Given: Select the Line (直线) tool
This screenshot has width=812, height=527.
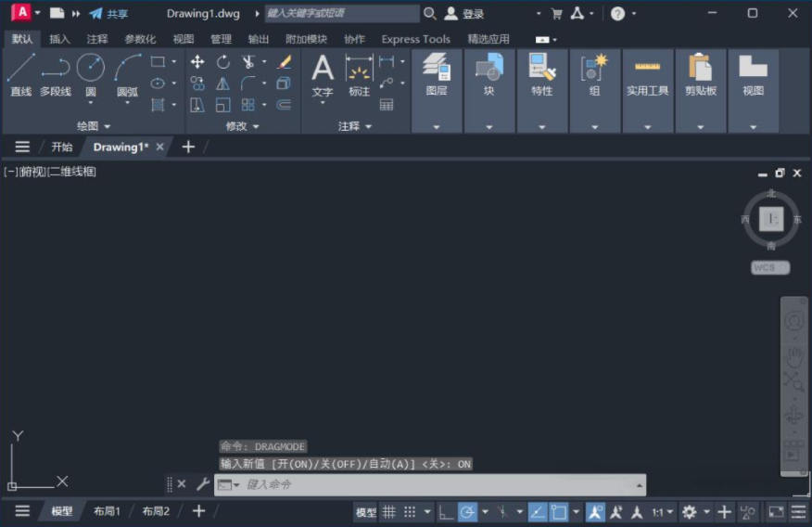Looking at the screenshot, I should [x=20, y=75].
